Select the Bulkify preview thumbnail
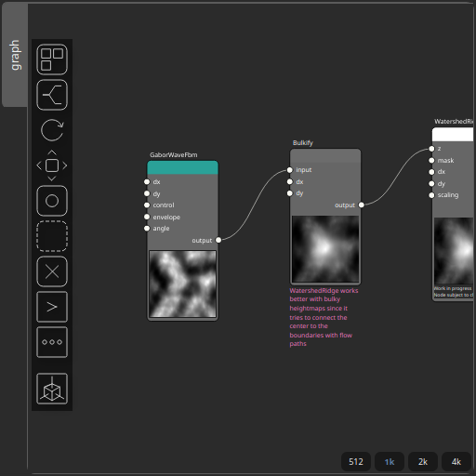The width and height of the screenshot is (476, 476). (x=325, y=249)
